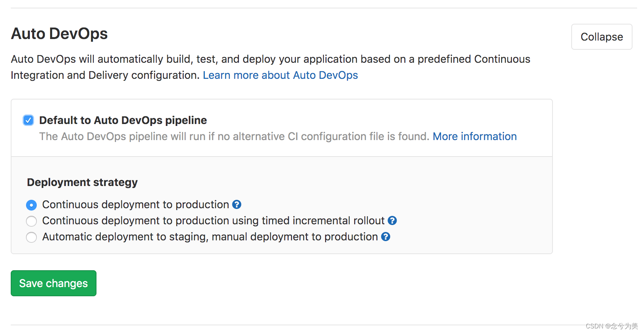Open Learn more about Auto DevOps link
Viewport: 644px width, 333px height.
280,75
